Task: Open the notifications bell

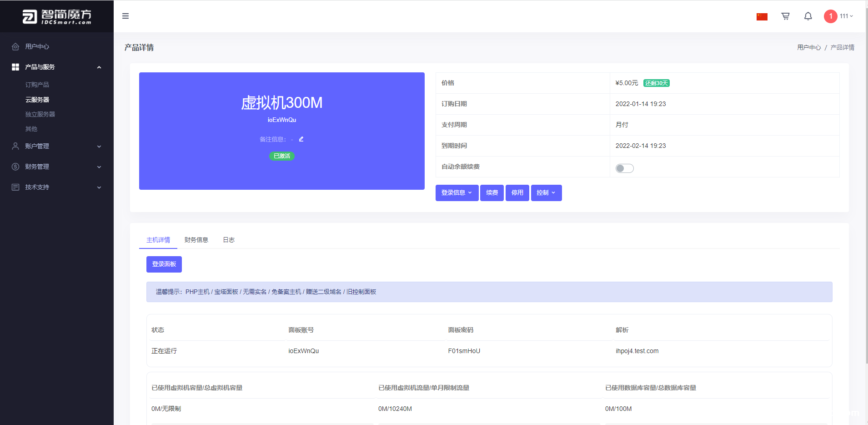Action: 808,16
